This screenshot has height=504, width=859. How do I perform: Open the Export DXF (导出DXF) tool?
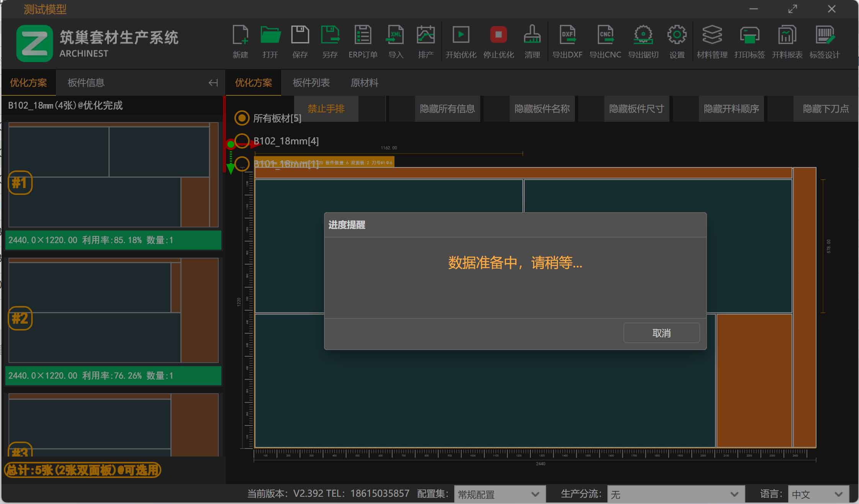tap(567, 35)
